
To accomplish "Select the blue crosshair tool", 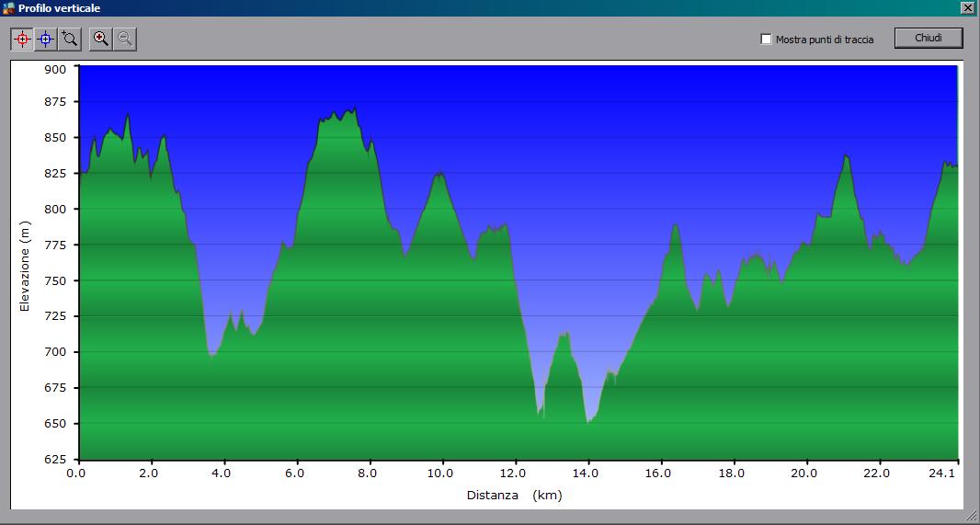I will 46,39.
